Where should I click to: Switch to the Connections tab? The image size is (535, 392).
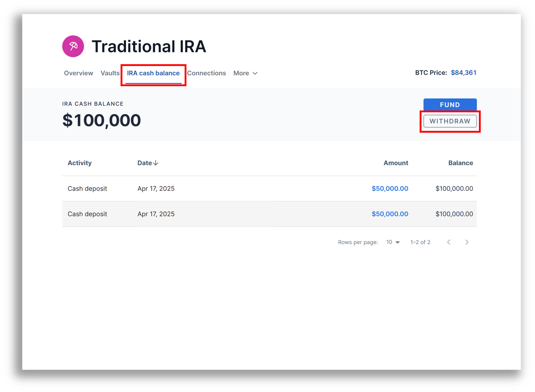click(206, 73)
